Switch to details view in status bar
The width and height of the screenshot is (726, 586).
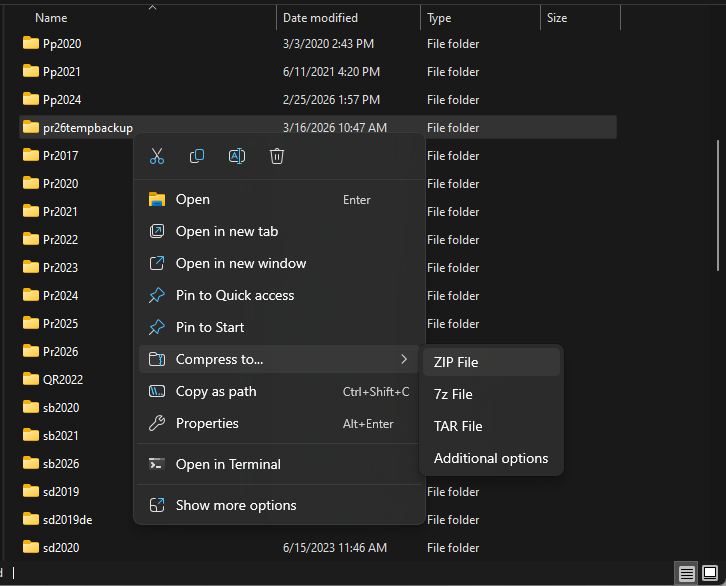(687, 573)
